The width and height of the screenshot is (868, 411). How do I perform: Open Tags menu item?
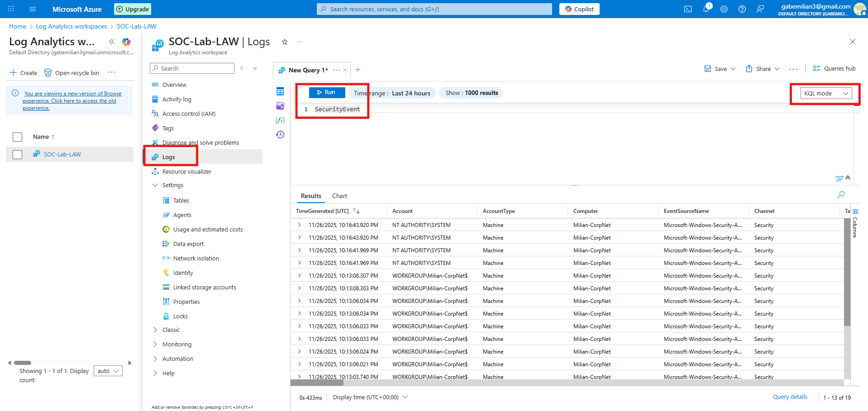pyautogui.click(x=168, y=128)
